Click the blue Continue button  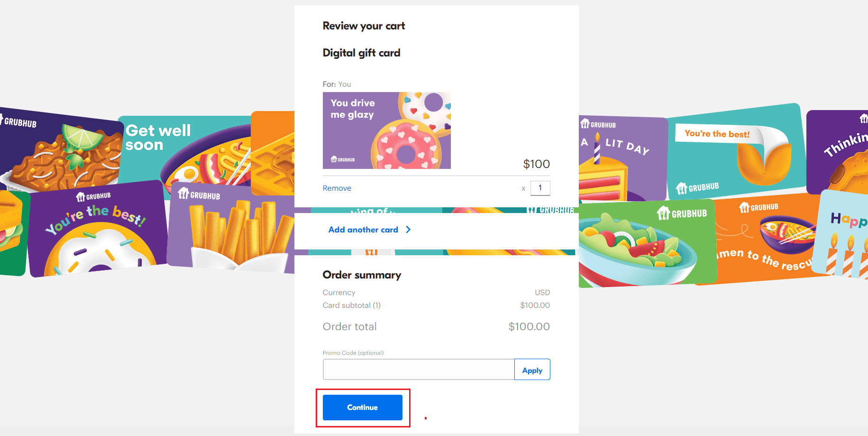pyautogui.click(x=362, y=408)
